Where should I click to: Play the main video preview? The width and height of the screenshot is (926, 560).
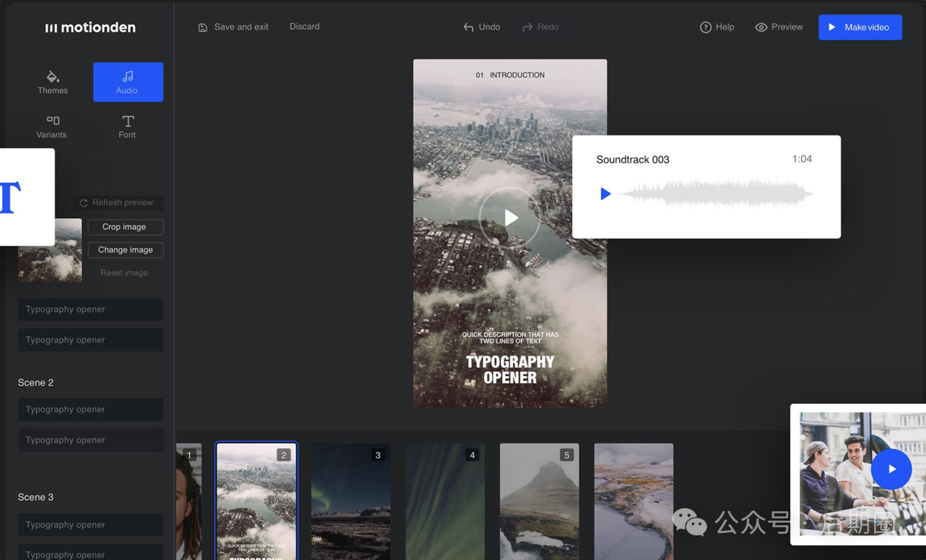510,218
